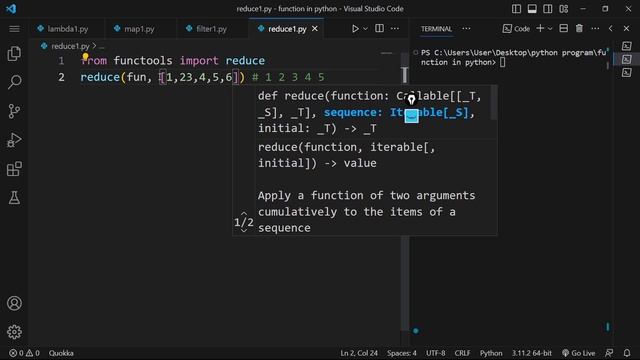Image resolution: width=640 pixels, height=360 pixels.
Task: Open Customize Layout icon
Action: pyautogui.click(x=564, y=9)
